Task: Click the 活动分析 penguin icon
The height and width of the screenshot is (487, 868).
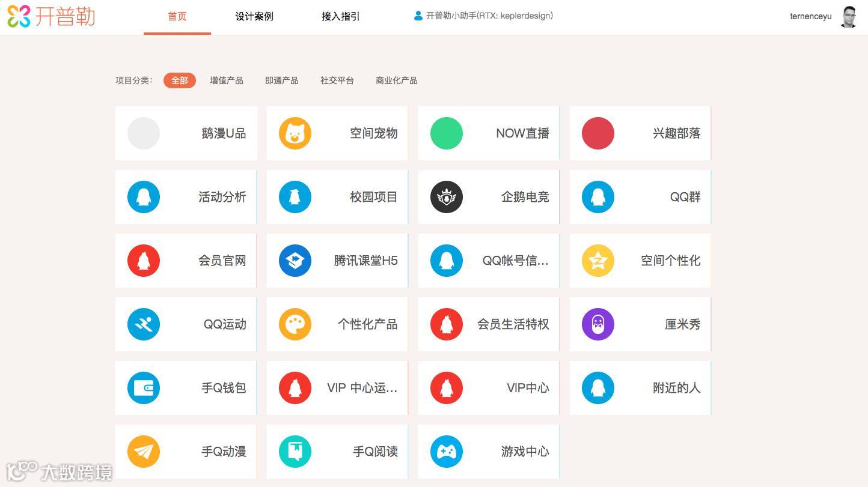Action: 144,197
